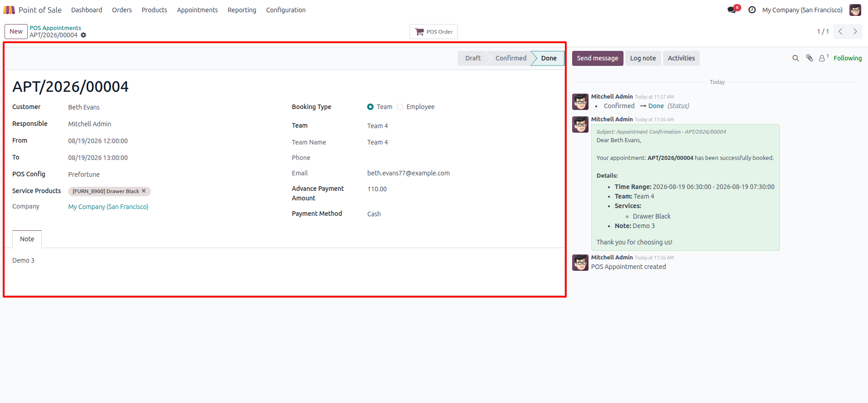Select the Team booking type
The height and width of the screenshot is (403, 868).
[370, 107]
